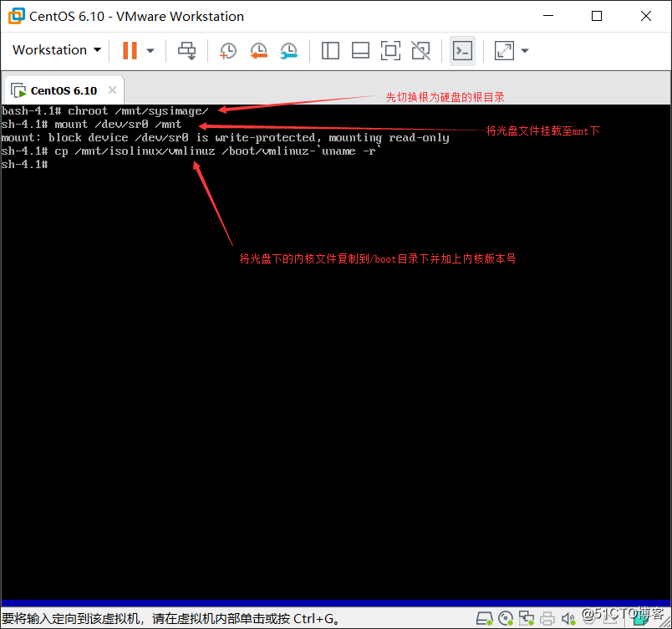The image size is (672, 629).
Task: Toggle the library sidebar view
Action: [330, 50]
